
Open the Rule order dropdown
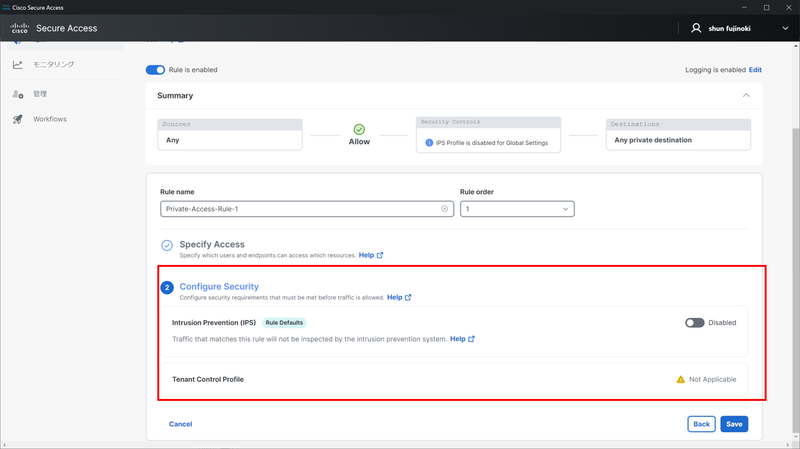(x=517, y=209)
